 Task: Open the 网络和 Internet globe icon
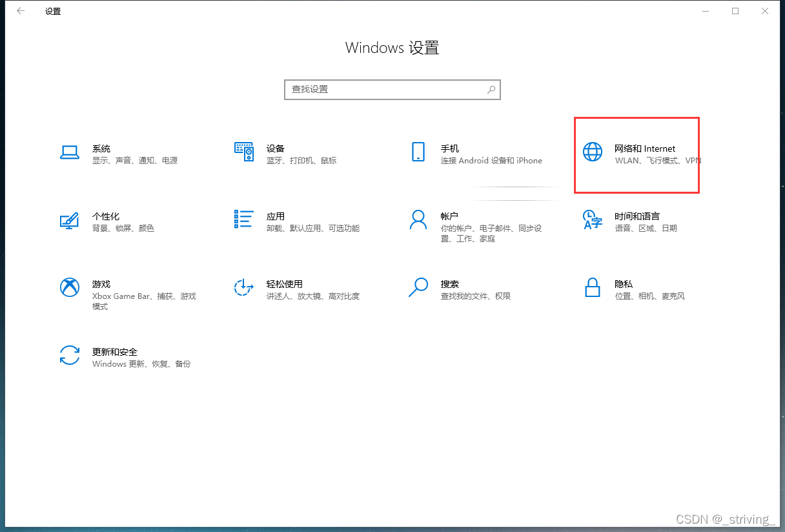(x=592, y=152)
